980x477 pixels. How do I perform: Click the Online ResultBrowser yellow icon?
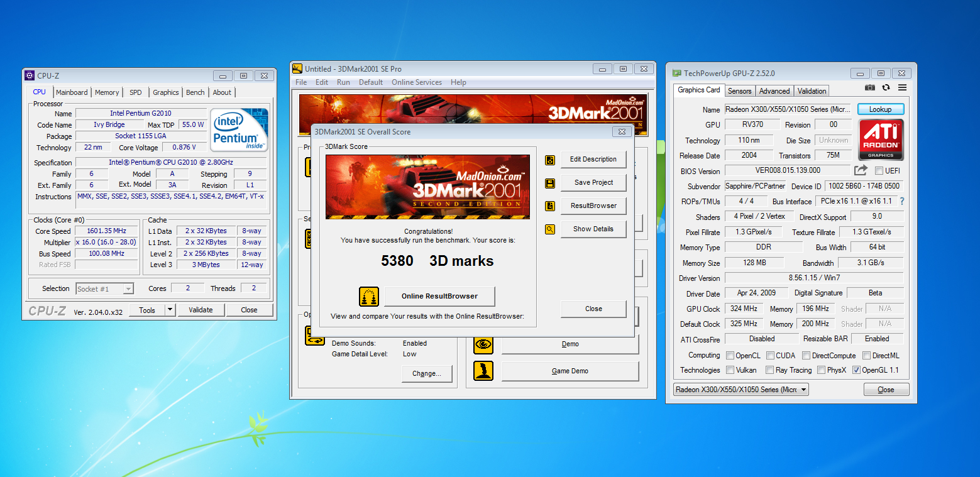[x=369, y=296]
